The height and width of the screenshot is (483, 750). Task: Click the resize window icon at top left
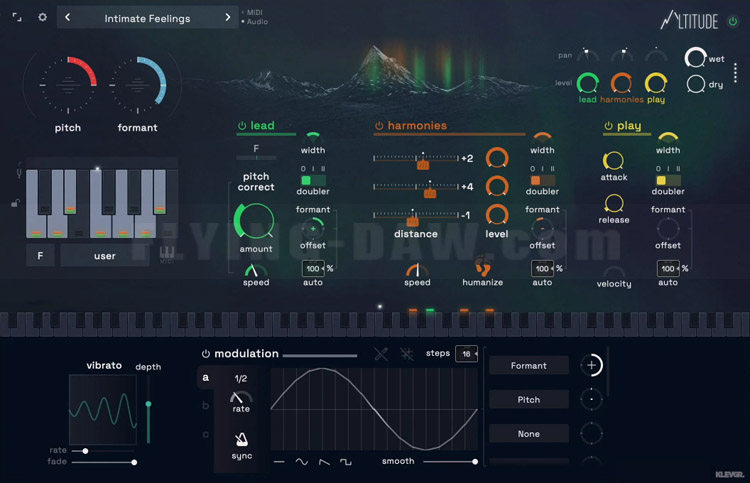coord(17,18)
